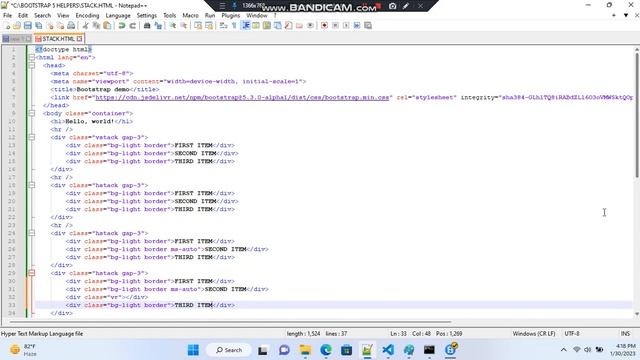Open Visual Studio Code from the taskbar
The image size is (640, 360).
pyautogui.click(x=388, y=350)
